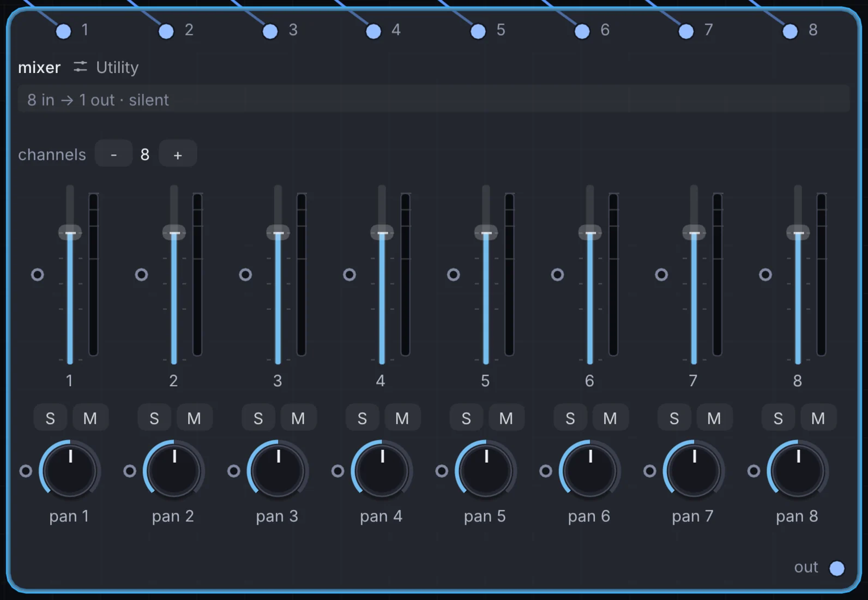This screenshot has width=868, height=600.
Task: Click the out port connector
Action: pyautogui.click(x=837, y=568)
